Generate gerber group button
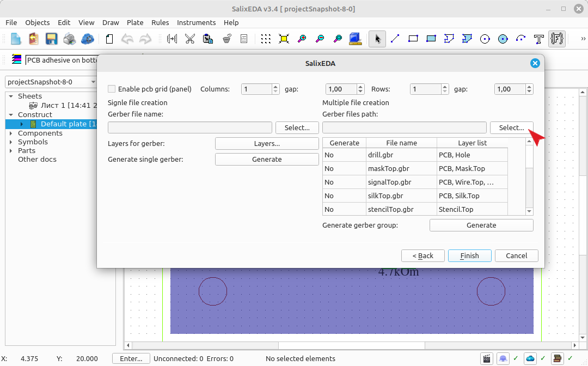 481,225
